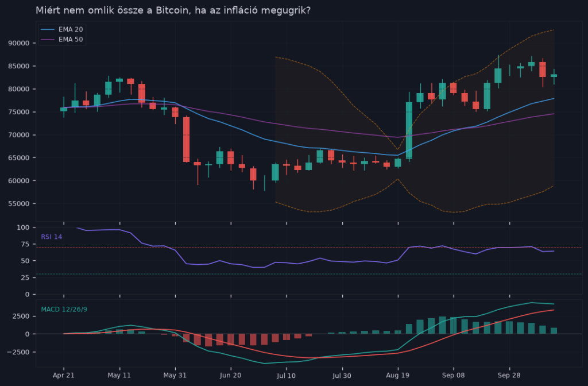Click the Apr 21 date label

coord(63,375)
